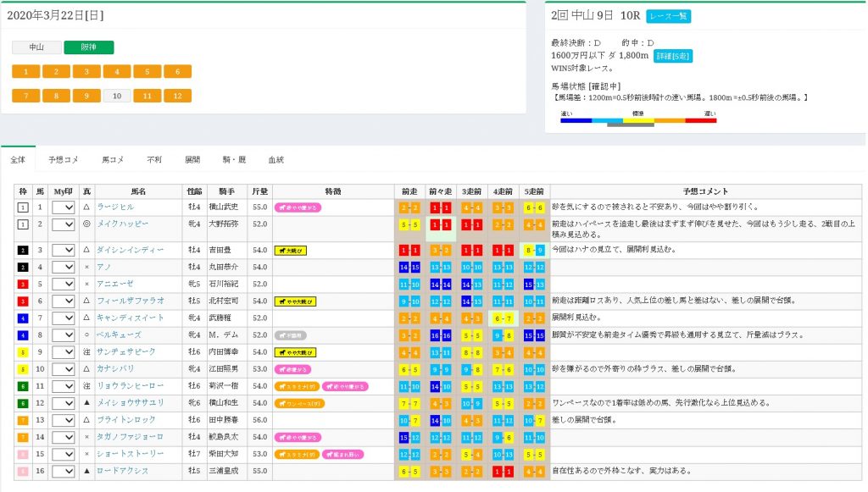This screenshot has height=492, width=868.
Task: Open My印 dropdown for アニエーゼ
Action: pos(64,284)
